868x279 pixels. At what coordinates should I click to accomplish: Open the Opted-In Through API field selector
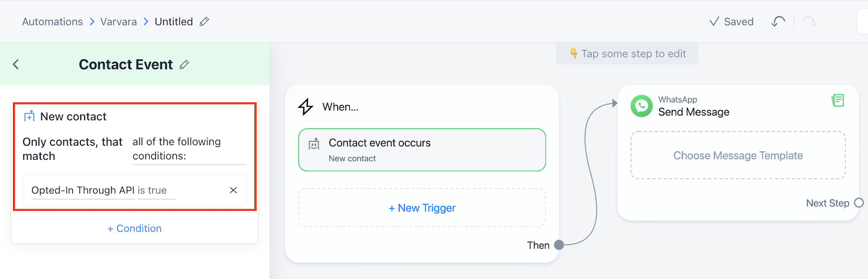pos(82,191)
